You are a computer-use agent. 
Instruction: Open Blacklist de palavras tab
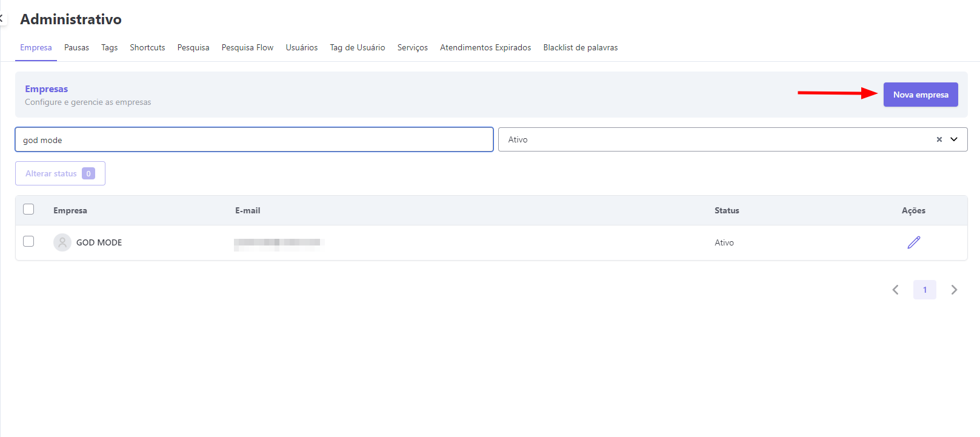pos(581,47)
